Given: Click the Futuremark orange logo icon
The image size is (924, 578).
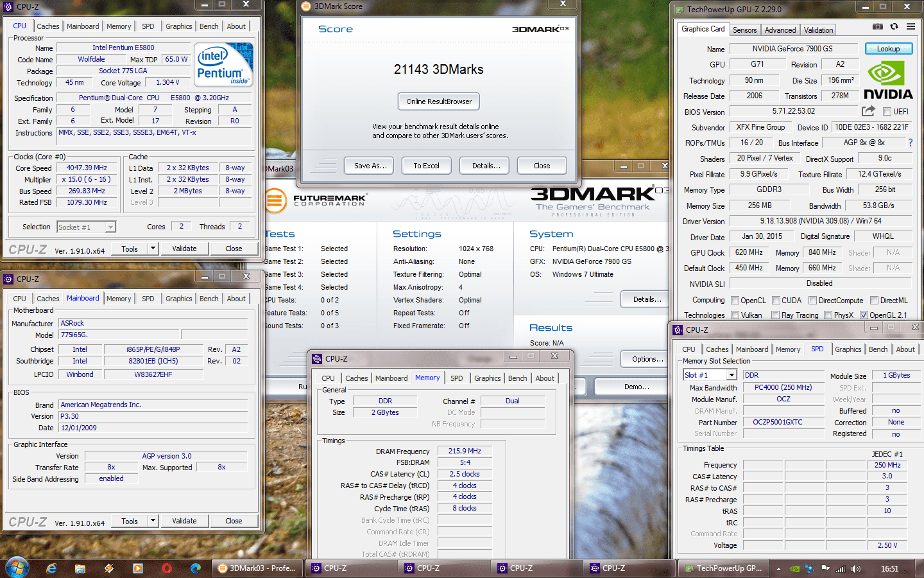Looking at the screenshot, I should [x=275, y=200].
